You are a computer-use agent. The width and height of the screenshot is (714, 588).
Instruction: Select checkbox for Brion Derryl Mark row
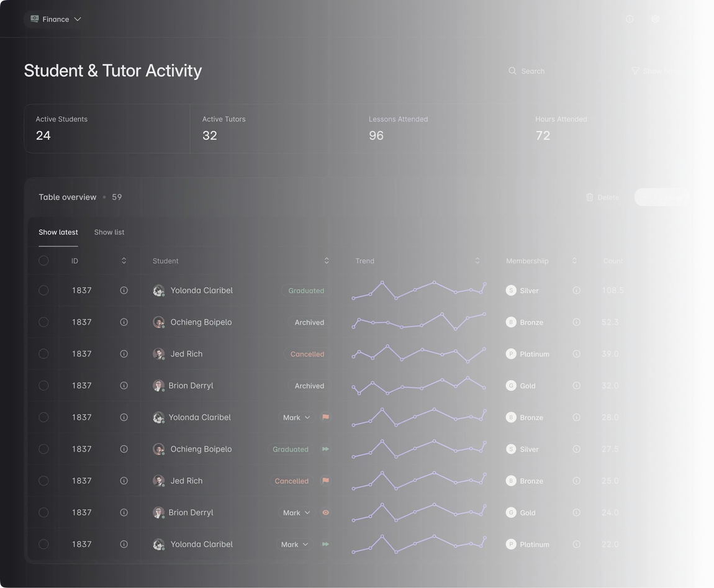click(x=43, y=512)
